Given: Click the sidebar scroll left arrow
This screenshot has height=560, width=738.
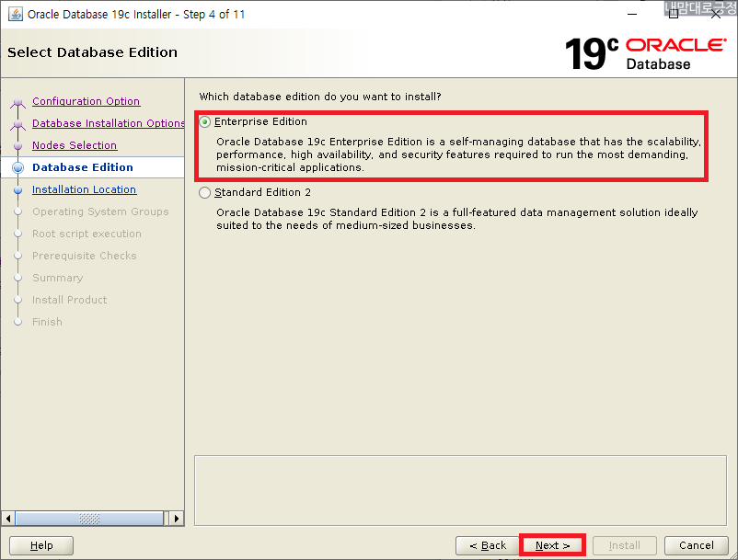Looking at the screenshot, I should (8, 519).
